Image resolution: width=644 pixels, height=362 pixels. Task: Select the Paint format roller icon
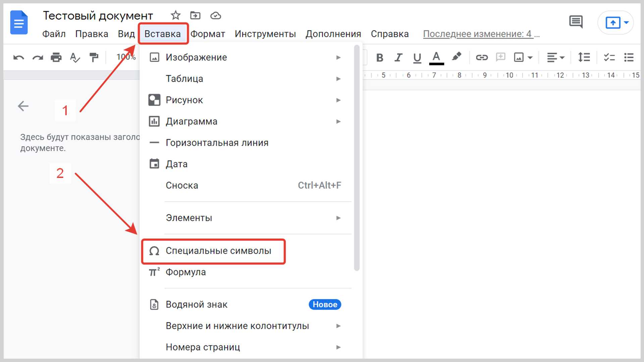click(x=94, y=58)
